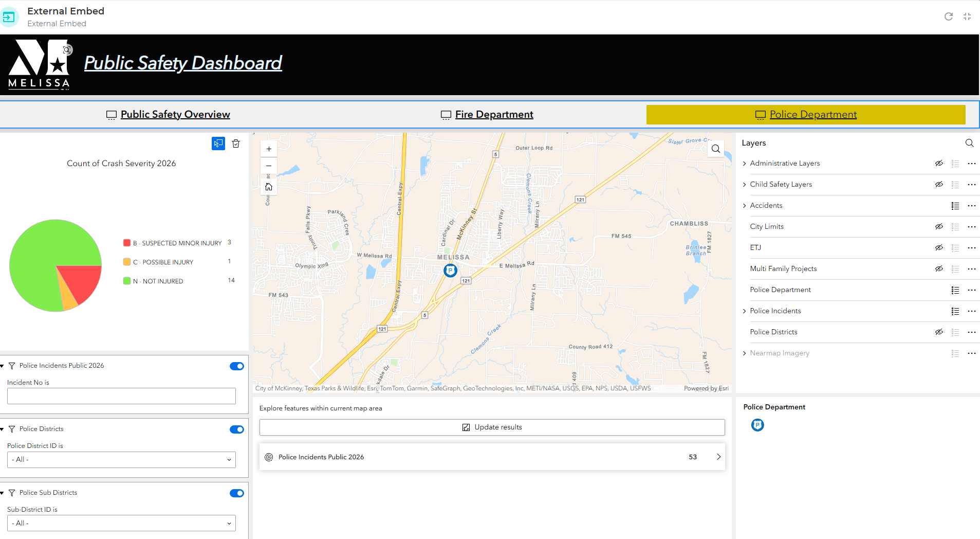Click the red Suspected Minor Injury swatch
Image resolution: width=980 pixels, height=539 pixels.
(127, 243)
